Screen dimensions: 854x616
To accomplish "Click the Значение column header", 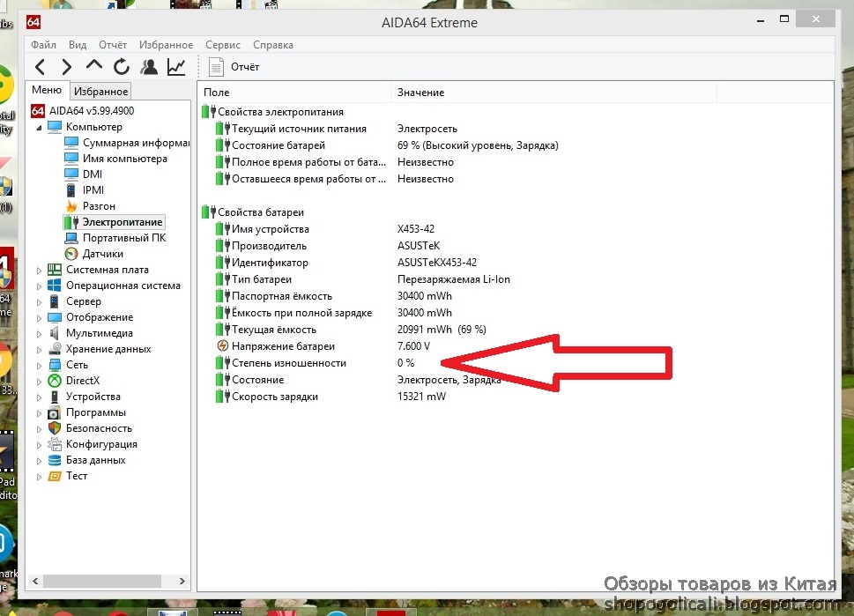I will point(553,93).
